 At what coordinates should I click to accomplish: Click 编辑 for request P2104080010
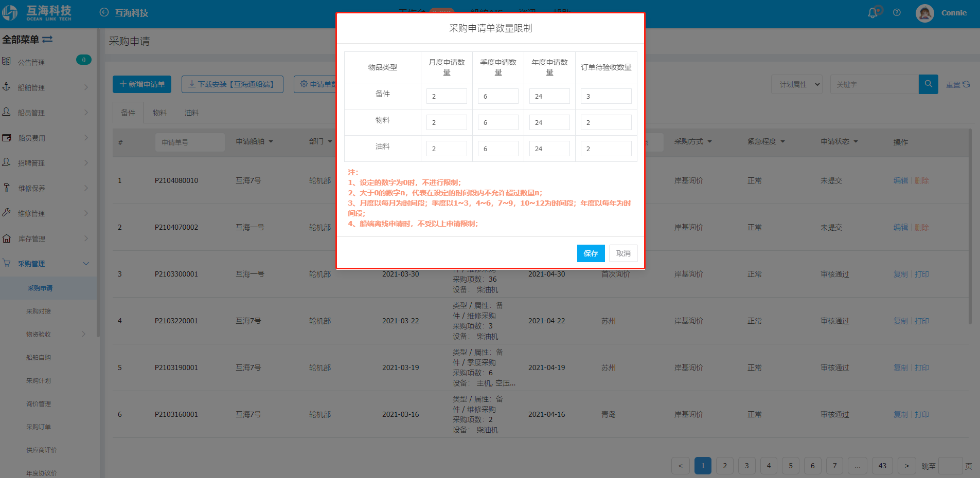coord(901,180)
